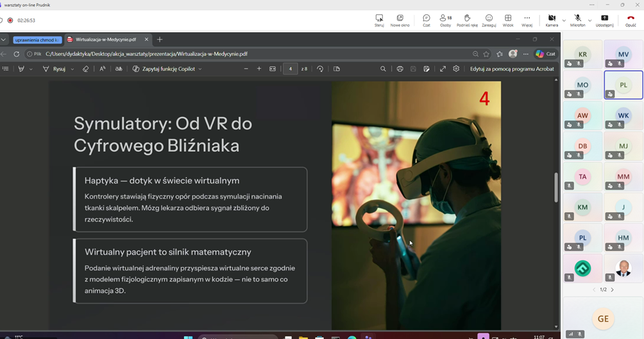Toggle the Mikrofon mute state
Image resolution: width=644 pixels, height=339 pixels.
[x=577, y=18]
